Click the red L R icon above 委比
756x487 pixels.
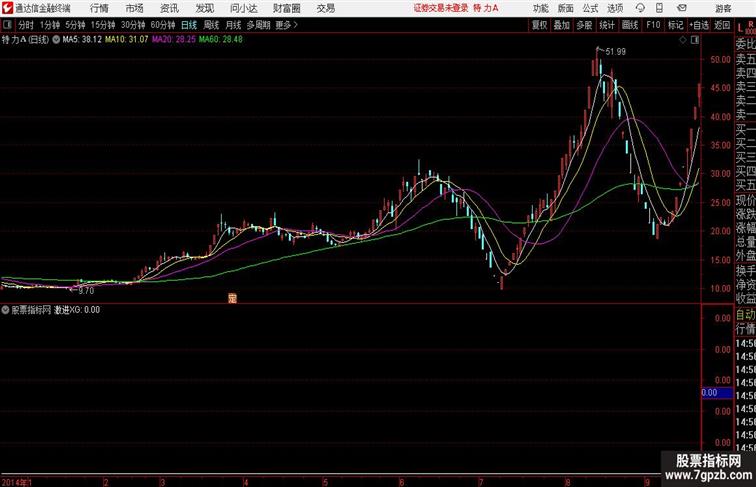(745, 27)
